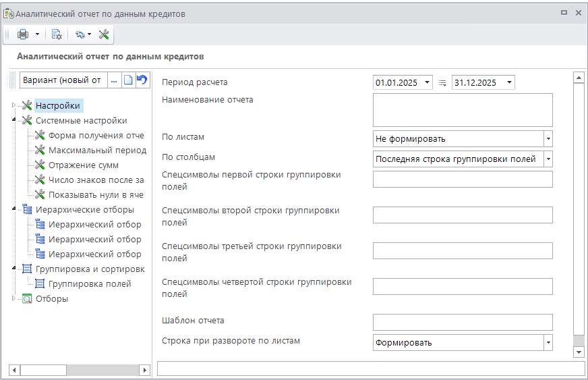Open the По столбцам dropdown
Screen dimensions: 588x380
pyautogui.click(x=548, y=159)
